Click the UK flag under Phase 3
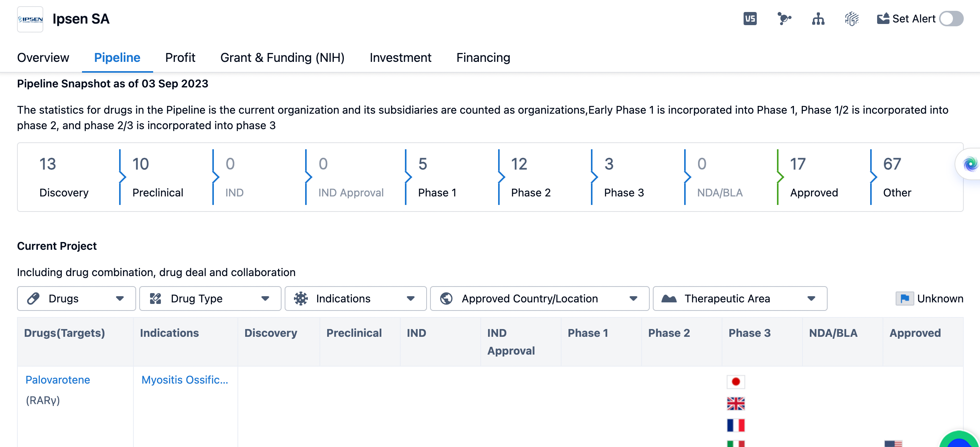Image resolution: width=980 pixels, height=447 pixels. (x=736, y=403)
